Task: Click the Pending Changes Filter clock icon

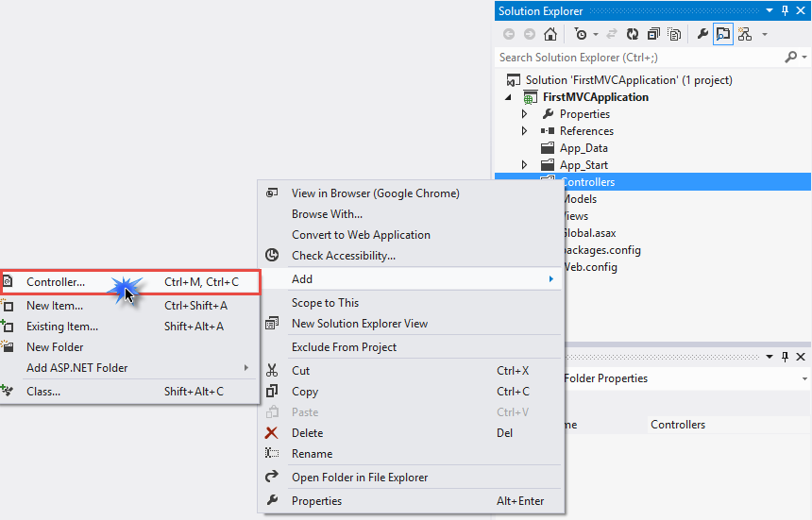Action: [x=581, y=34]
